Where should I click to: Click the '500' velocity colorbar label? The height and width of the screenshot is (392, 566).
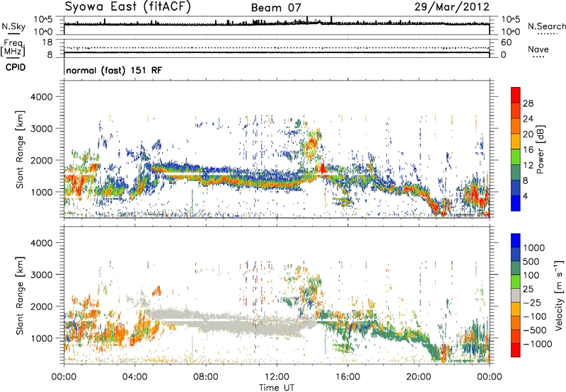(531, 261)
